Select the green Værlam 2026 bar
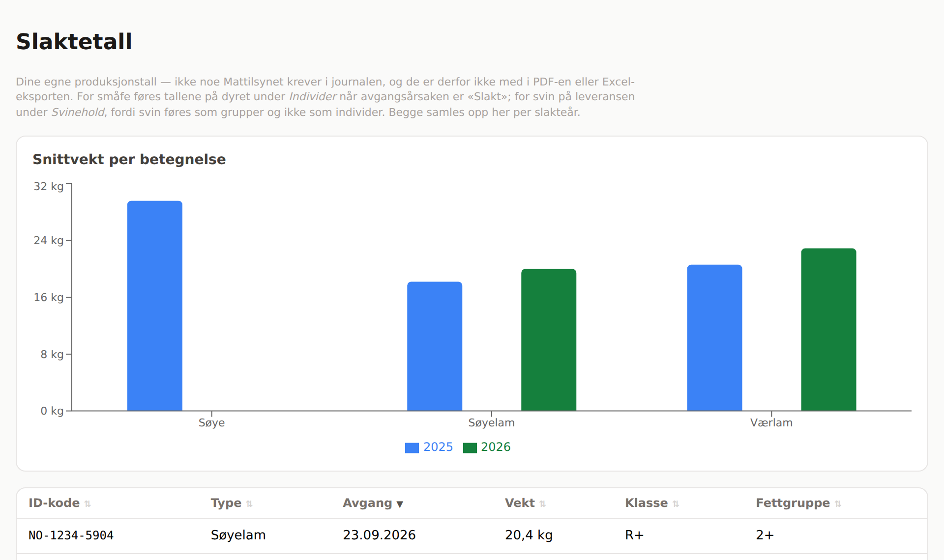Viewport: 944px width, 560px height. pos(828,329)
